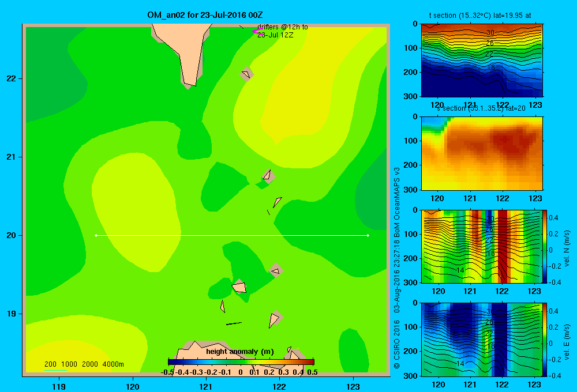This screenshot has width=577, height=392.
Task: Click '0.2' tick on vel. E colorbar
Action: [x=553, y=327]
